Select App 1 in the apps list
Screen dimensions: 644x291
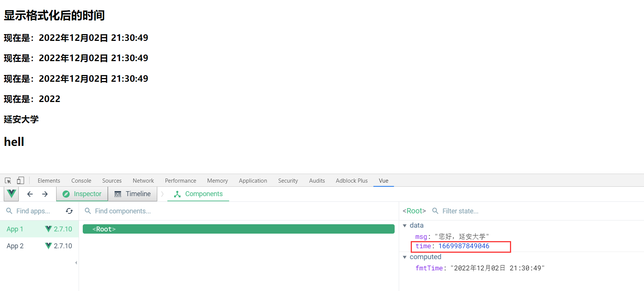click(x=39, y=229)
